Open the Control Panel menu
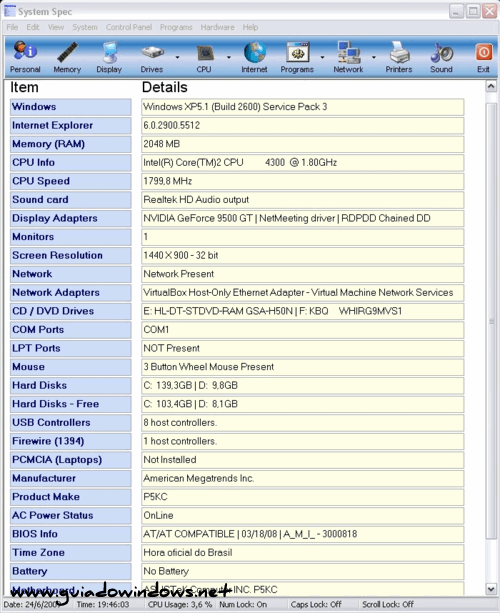This screenshot has height=613, width=500. click(x=129, y=27)
